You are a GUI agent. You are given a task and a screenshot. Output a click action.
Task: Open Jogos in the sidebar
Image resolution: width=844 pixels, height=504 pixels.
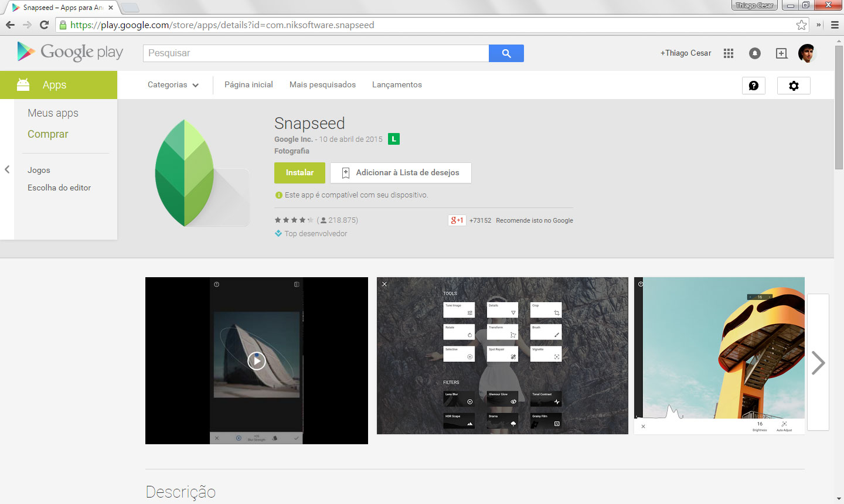[x=39, y=170]
